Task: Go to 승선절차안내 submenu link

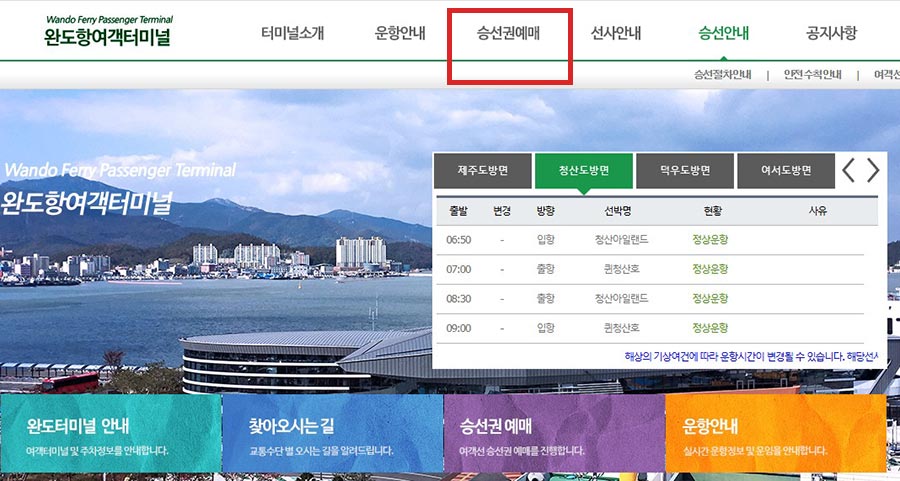Action: tap(723, 75)
